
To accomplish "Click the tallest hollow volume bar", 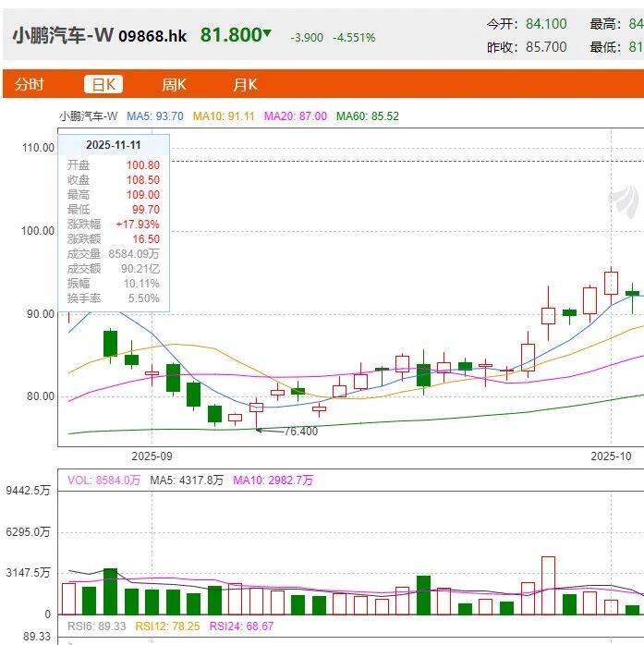I will click(548, 586).
